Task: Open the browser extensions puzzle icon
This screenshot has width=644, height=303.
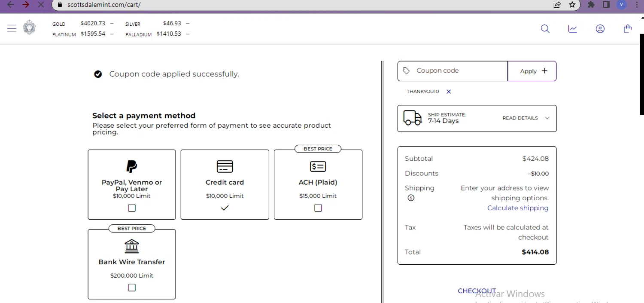Action: click(591, 5)
